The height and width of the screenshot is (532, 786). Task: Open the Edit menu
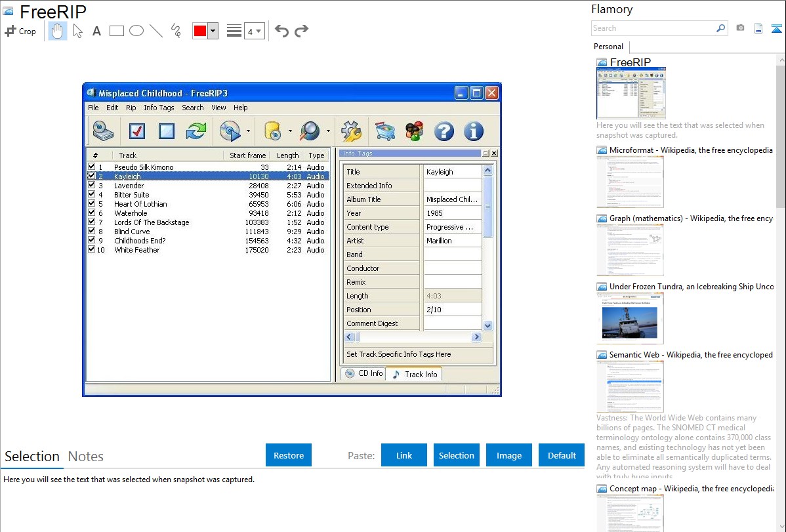[112, 108]
